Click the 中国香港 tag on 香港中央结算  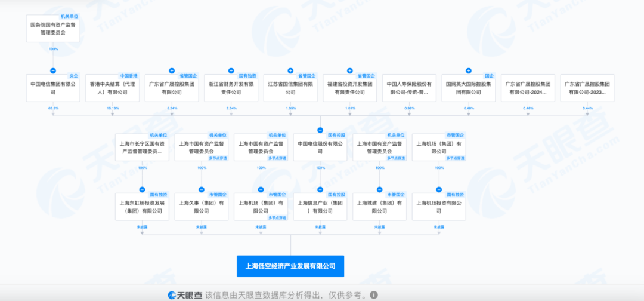click(x=129, y=76)
